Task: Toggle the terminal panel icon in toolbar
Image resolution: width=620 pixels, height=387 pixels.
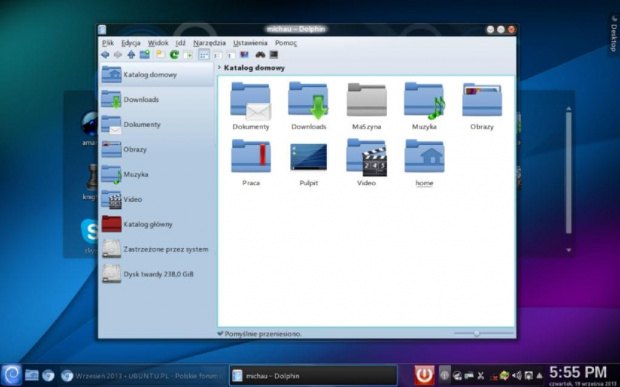Action: 274,55
